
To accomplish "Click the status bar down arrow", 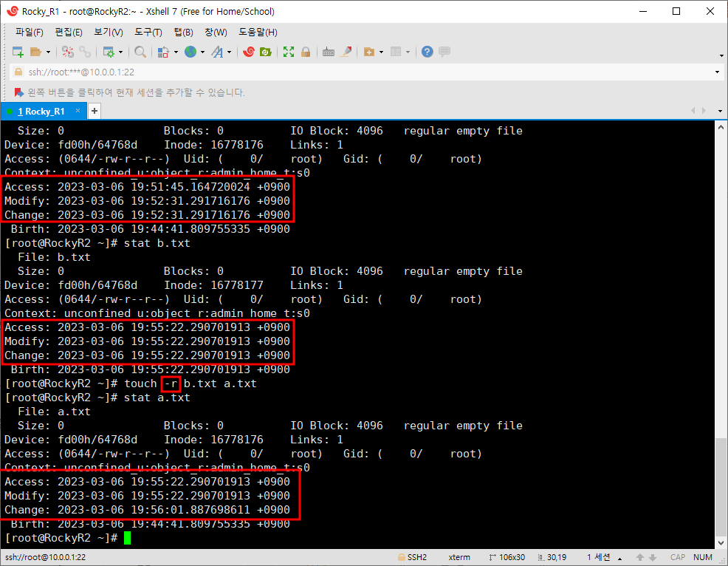I will coord(653,557).
